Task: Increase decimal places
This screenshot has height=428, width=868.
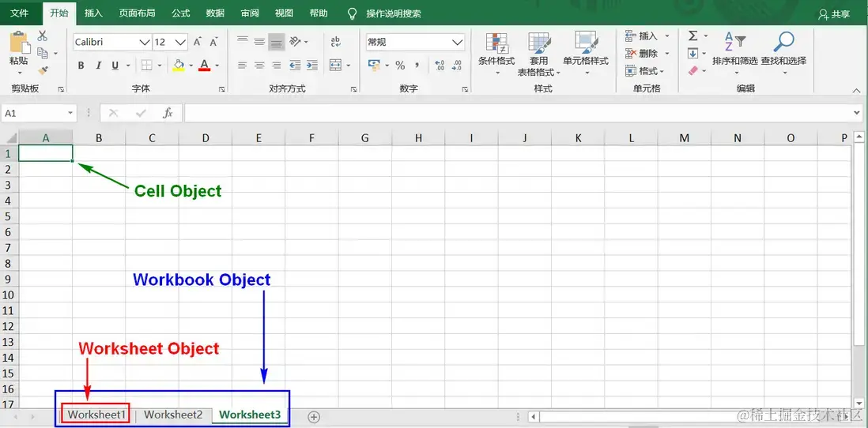Action: tap(440, 66)
